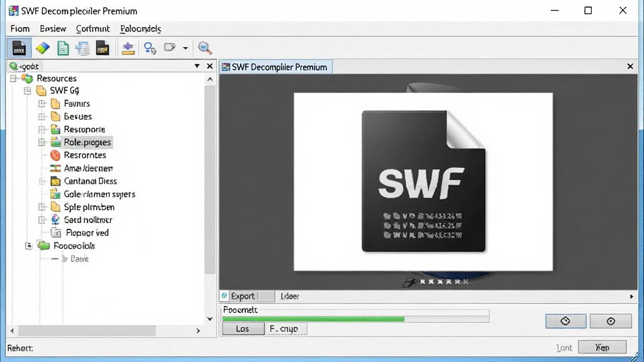Close the left resource panel
The height and width of the screenshot is (362, 644).
click(210, 66)
